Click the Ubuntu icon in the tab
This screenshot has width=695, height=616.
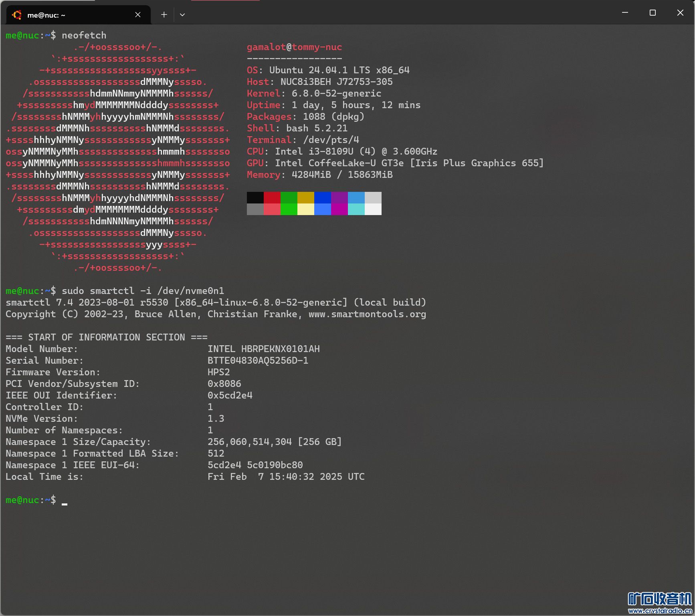click(x=17, y=15)
